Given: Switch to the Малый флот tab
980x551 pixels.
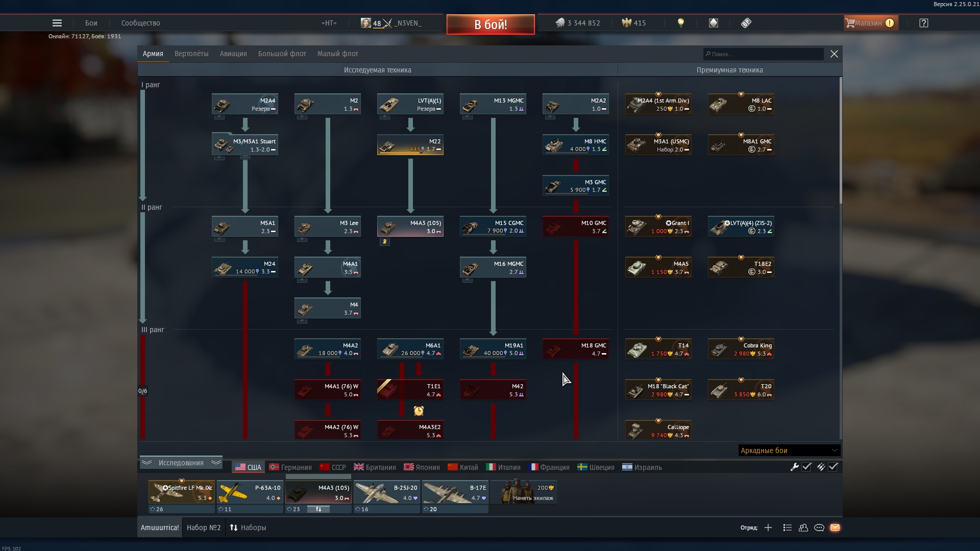Looking at the screenshot, I should pos(338,54).
